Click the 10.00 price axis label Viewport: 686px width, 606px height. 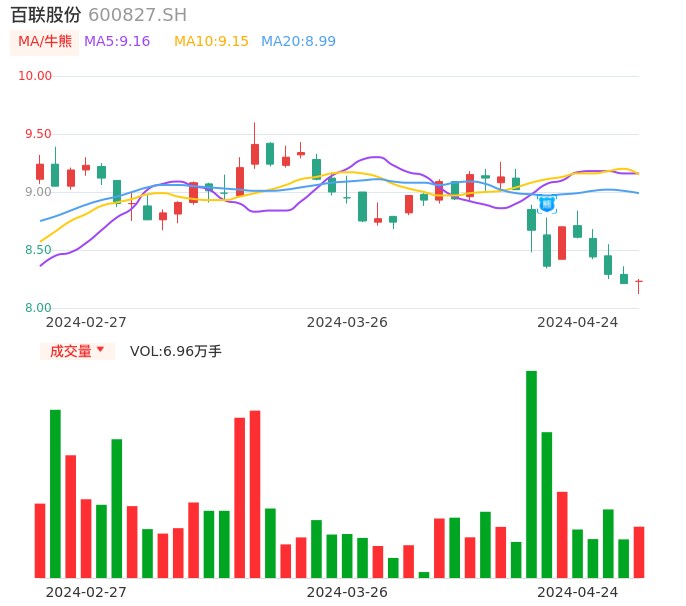pyautogui.click(x=35, y=76)
